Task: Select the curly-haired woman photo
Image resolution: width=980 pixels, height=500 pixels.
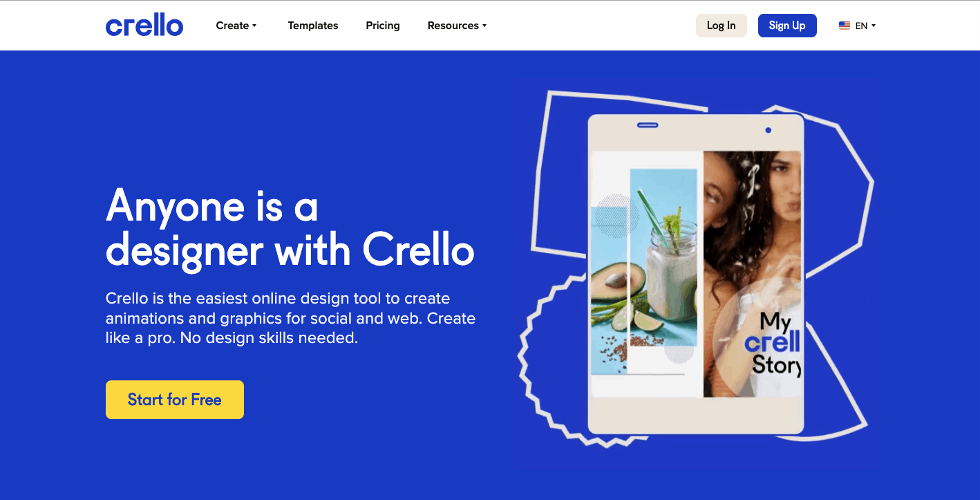Action: coord(752,274)
